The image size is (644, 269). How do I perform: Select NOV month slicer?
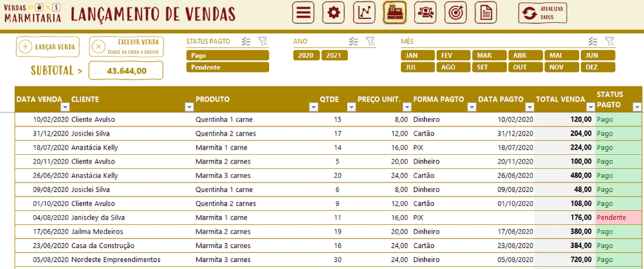click(x=562, y=67)
